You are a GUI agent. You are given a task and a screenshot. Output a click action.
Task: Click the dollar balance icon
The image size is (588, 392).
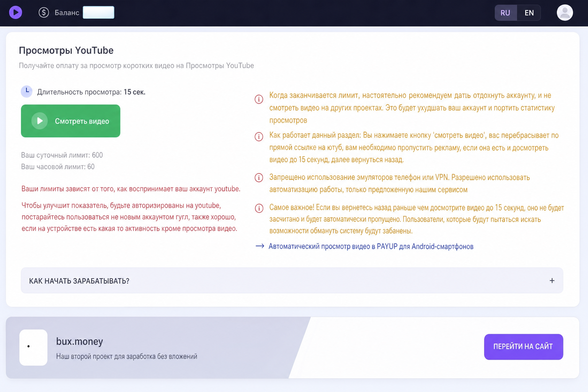[44, 13]
